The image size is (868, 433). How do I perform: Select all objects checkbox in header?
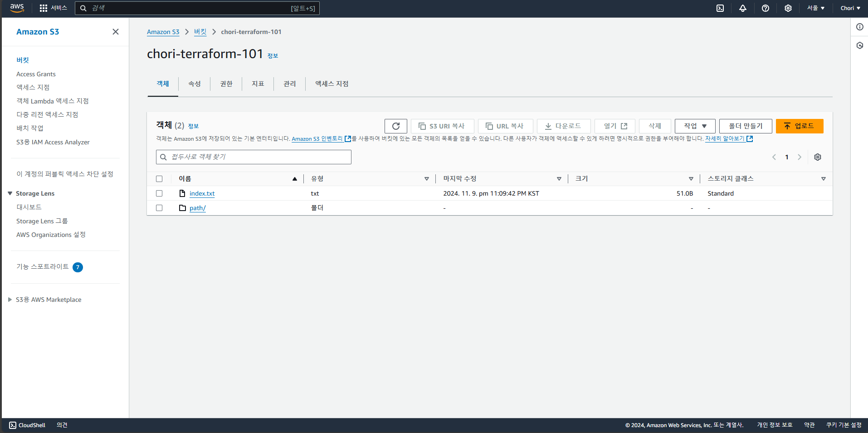[x=159, y=179]
